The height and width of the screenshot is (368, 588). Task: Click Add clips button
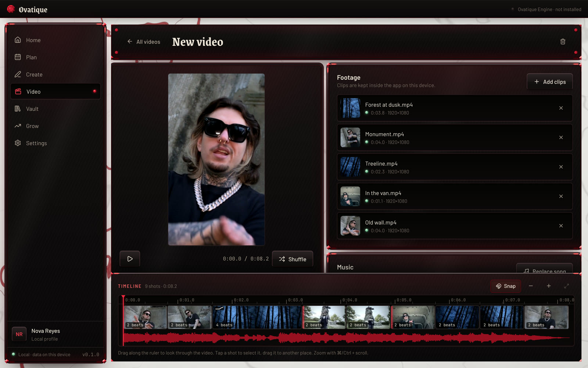click(x=549, y=82)
